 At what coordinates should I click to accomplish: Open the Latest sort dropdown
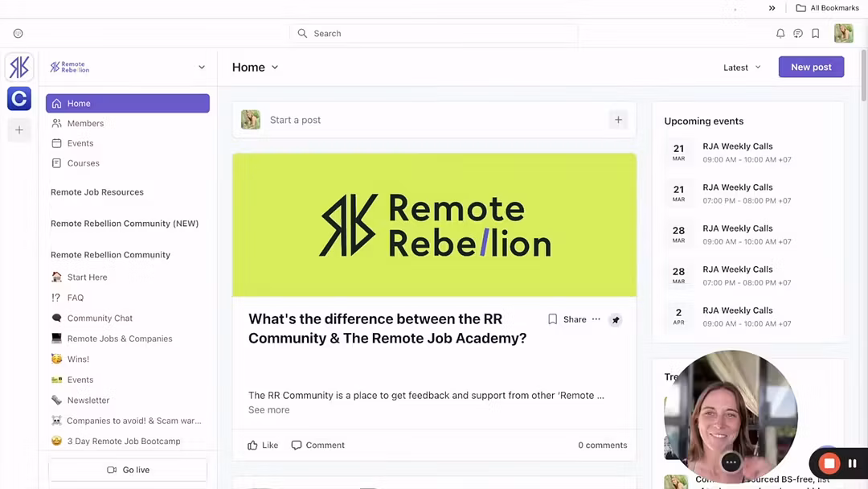point(741,68)
